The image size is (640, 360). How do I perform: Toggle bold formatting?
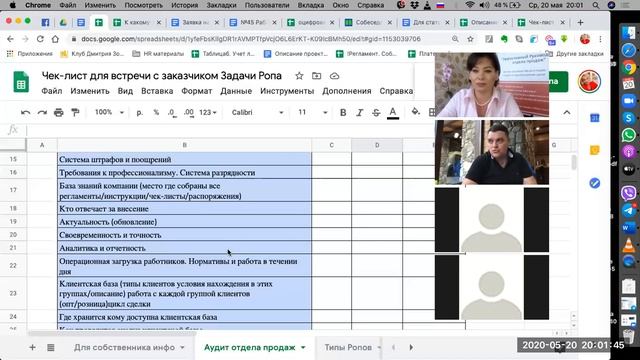(343, 112)
